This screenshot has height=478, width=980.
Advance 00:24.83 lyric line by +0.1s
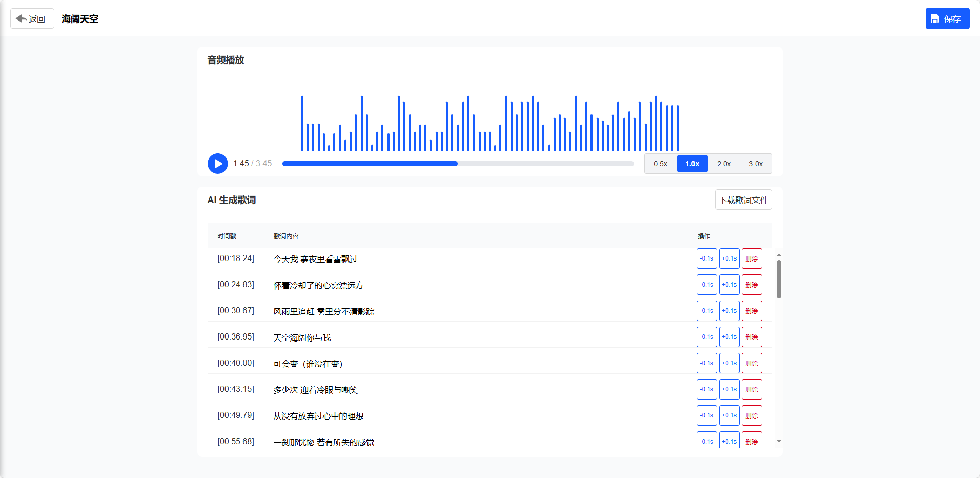click(x=729, y=285)
